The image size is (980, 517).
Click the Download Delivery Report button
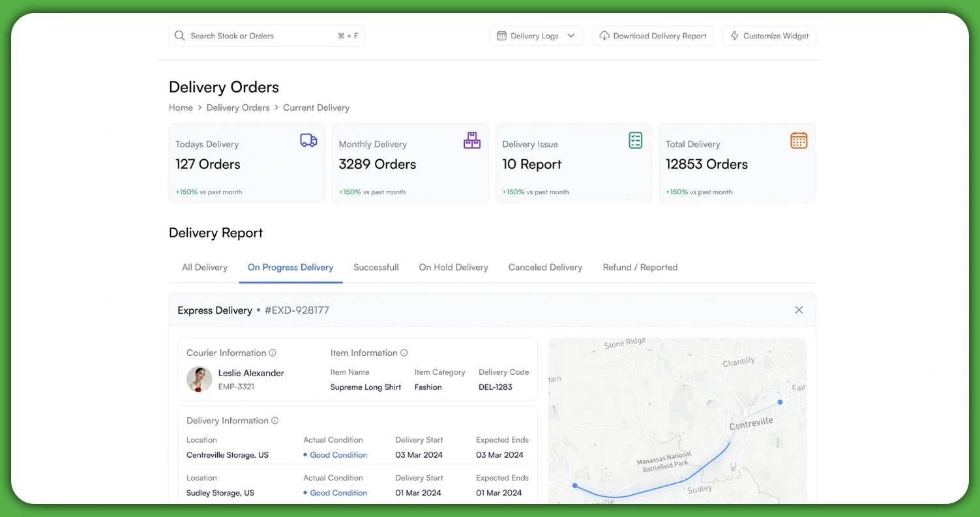(652, 36)
